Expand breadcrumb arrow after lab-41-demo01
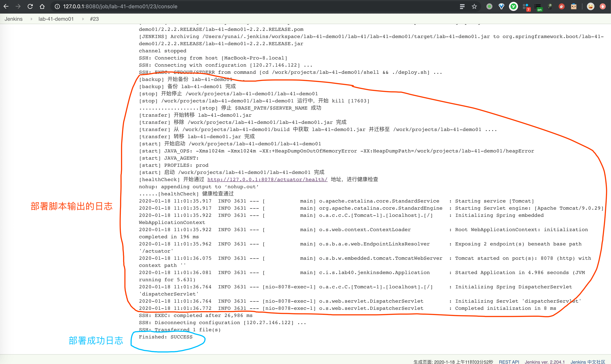 pyautogui.click(x=83, y=19)
